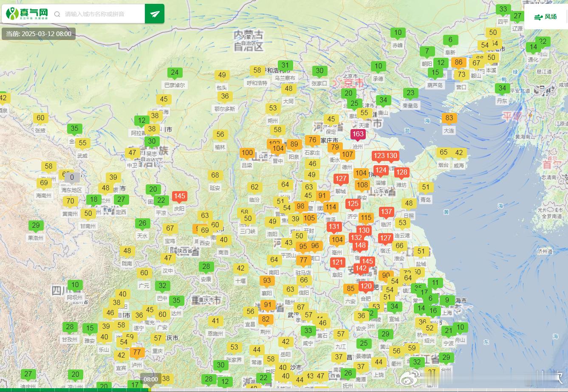Select the 120 marker above 合肥

366,287
